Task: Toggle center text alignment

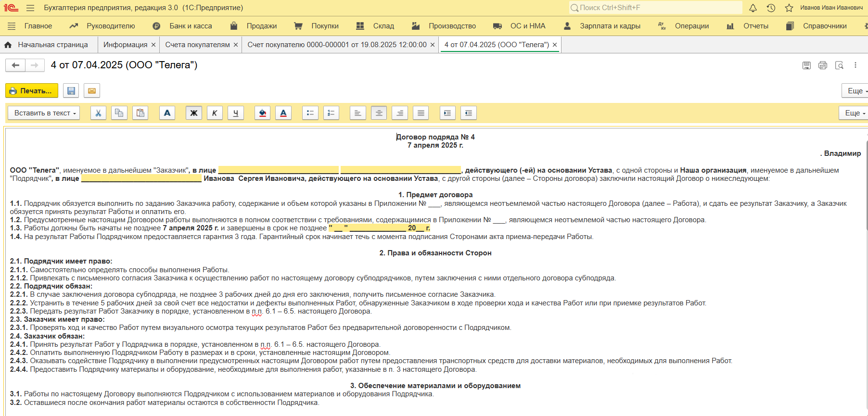Action: coord(379,113)
